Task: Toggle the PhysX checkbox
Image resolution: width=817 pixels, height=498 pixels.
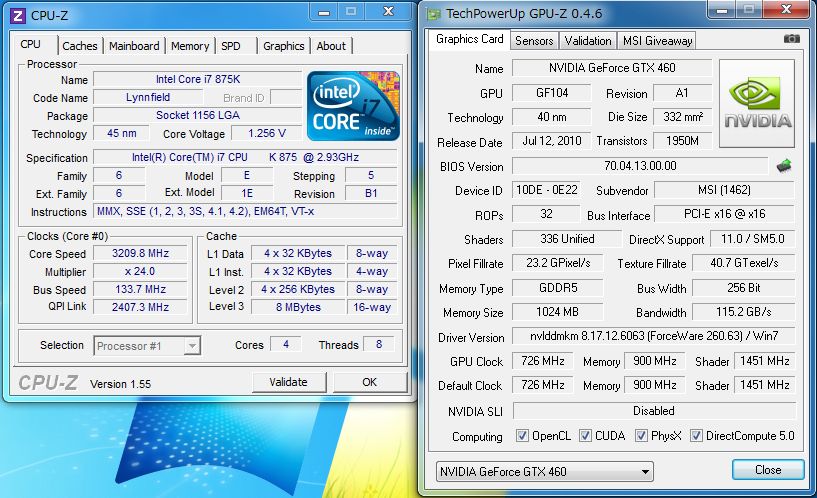Action: (x=641, y=435)
